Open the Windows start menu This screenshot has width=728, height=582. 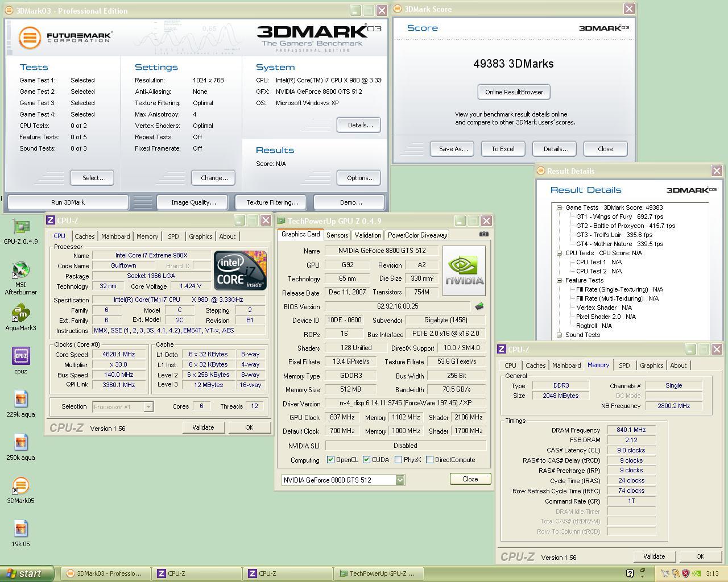27,573
